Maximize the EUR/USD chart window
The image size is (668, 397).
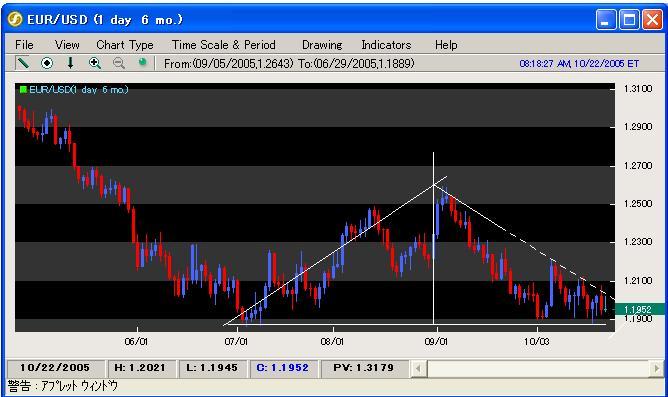629,20
